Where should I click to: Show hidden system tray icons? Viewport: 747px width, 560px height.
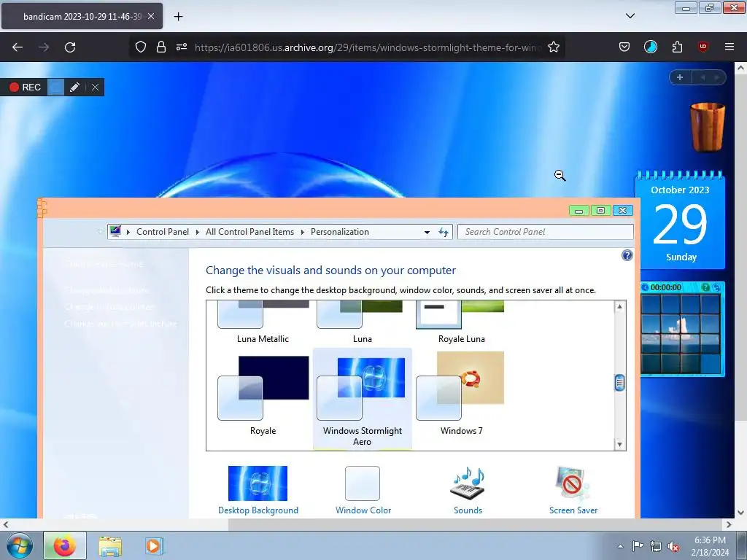(x=620, y=546)
